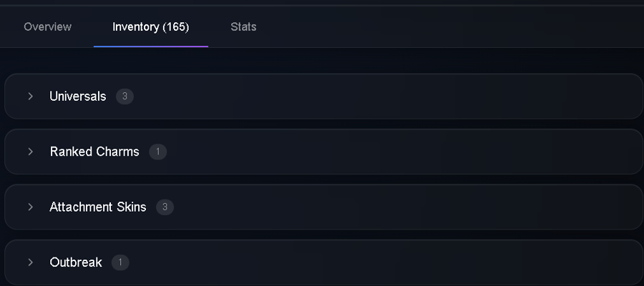This screenshot has height=286, width=644.
Task: Open the Stats tab
Action: click(243, 27)
